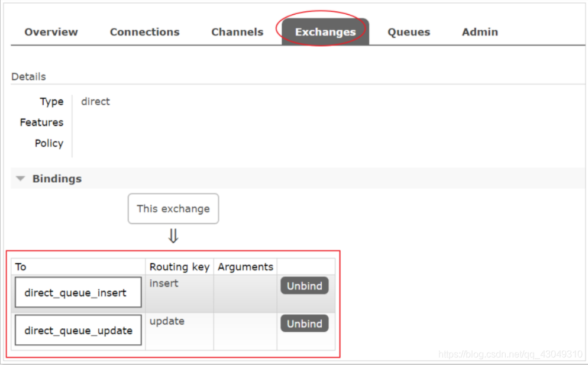The image size is (588, 365).
Task: Open the direct_queue_update queue link
Action: [x=78, y=330]
